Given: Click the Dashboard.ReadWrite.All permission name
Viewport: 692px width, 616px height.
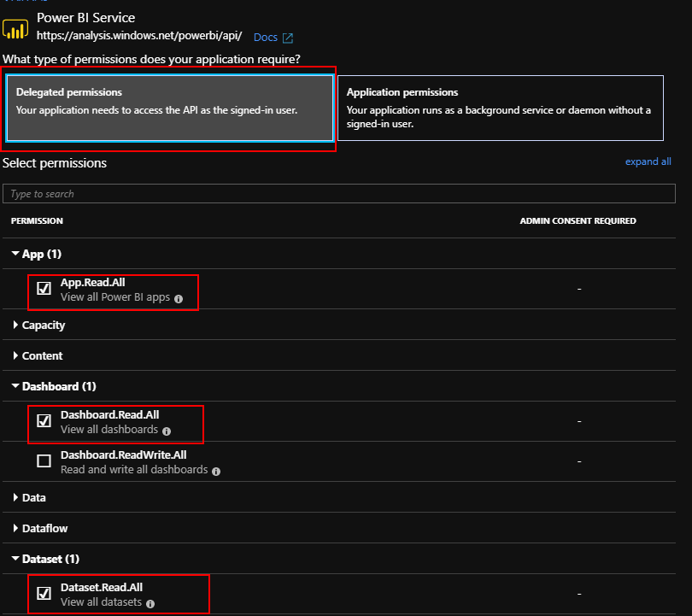Looking at the screenshot, I should click(x=124, y=455).
